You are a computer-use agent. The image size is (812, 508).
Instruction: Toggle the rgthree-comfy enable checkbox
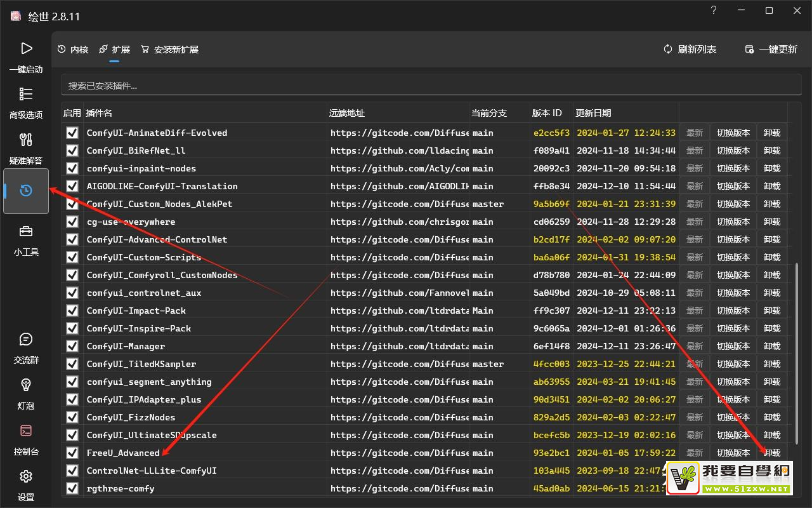click(72, 488)
